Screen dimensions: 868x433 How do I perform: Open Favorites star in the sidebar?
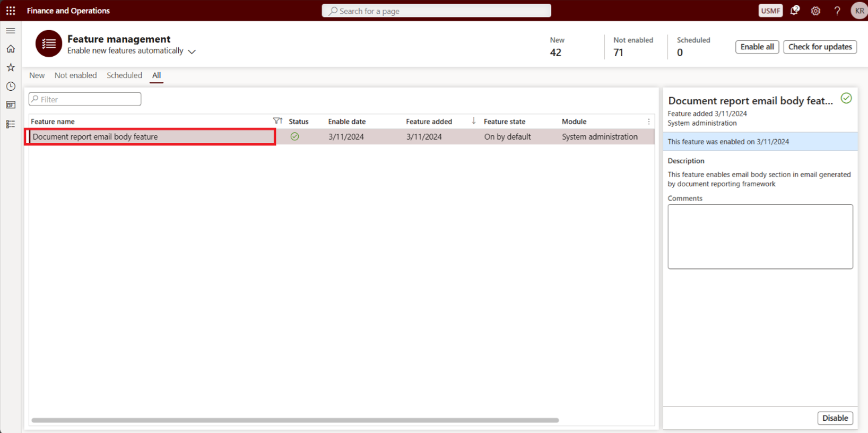click(11, 67)
